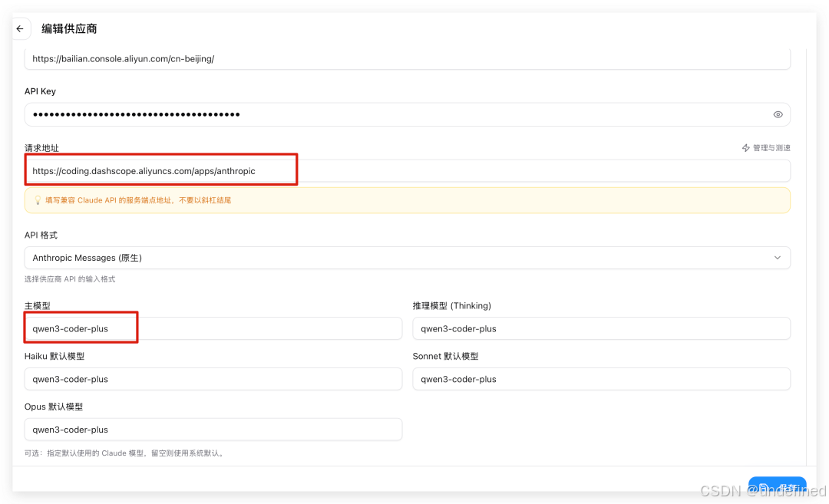Click the Opus 默认模型 input field
Screen dimensions: 829x504
point(213,430)
